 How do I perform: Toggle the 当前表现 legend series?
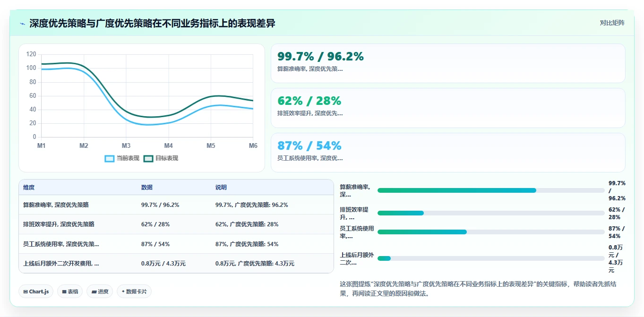[x=122, y=158]
